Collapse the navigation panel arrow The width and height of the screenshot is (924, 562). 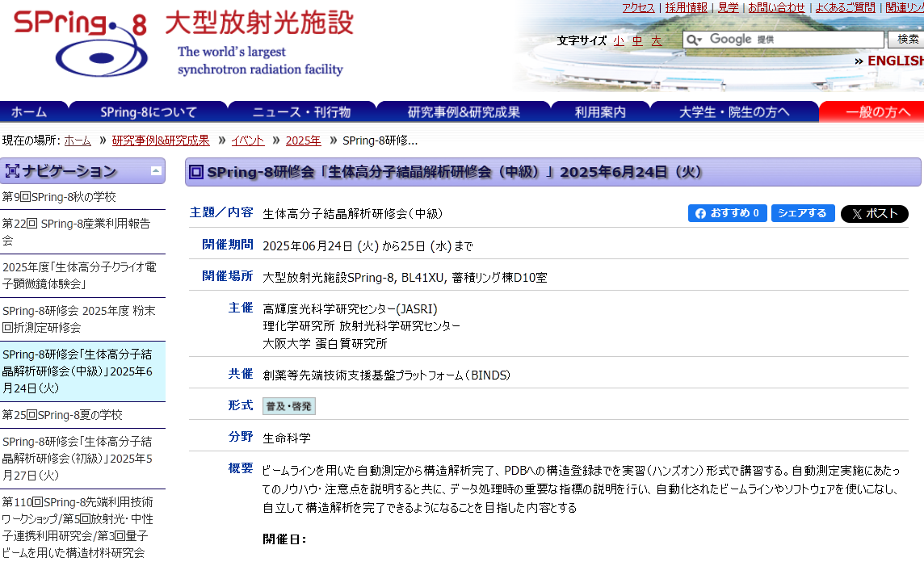(156, 171)
